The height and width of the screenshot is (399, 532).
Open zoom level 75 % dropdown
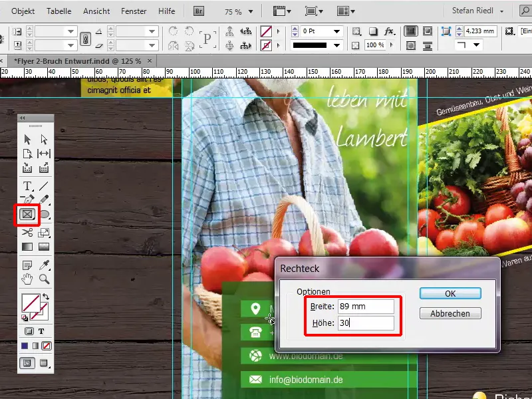[x=251, y=11]
